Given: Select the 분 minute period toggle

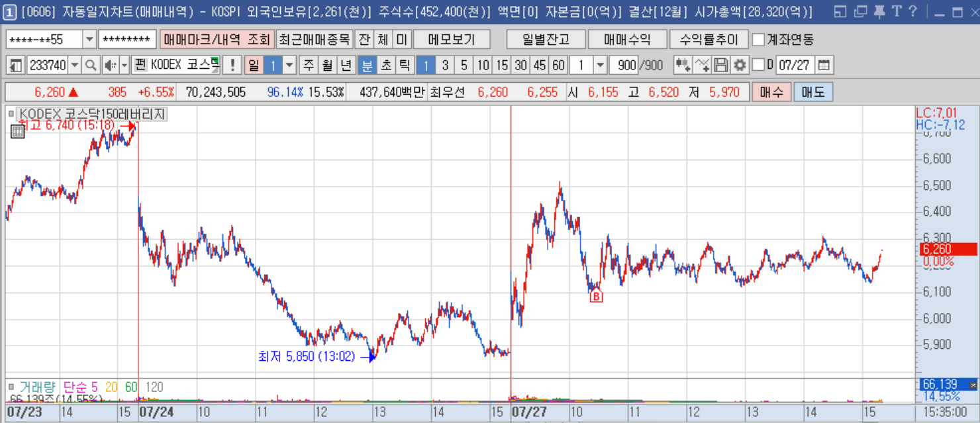Looking at the screenshot, I should point(367,66).
